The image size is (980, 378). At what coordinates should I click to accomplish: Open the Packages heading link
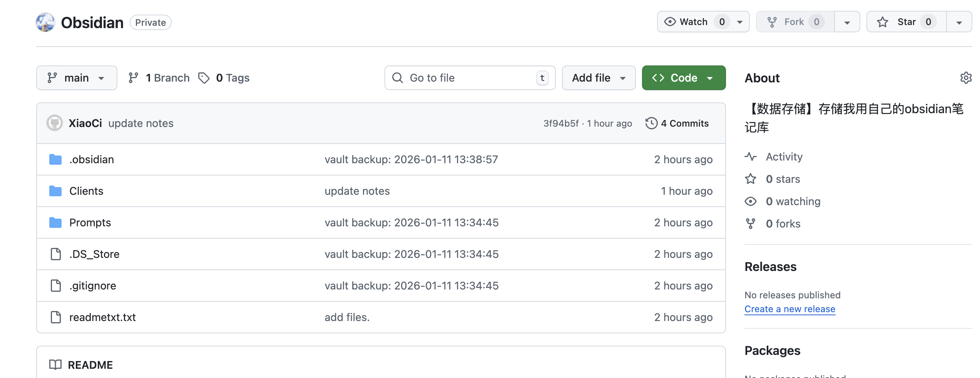click(773, 351)
